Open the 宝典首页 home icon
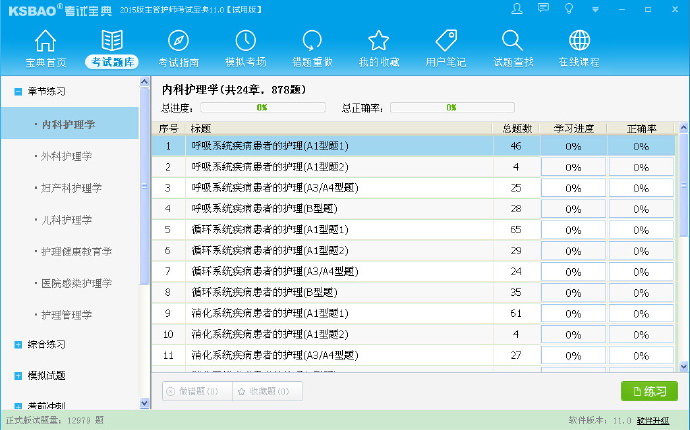The width and height of the screenshot is (690, 430). coord(45,41)
